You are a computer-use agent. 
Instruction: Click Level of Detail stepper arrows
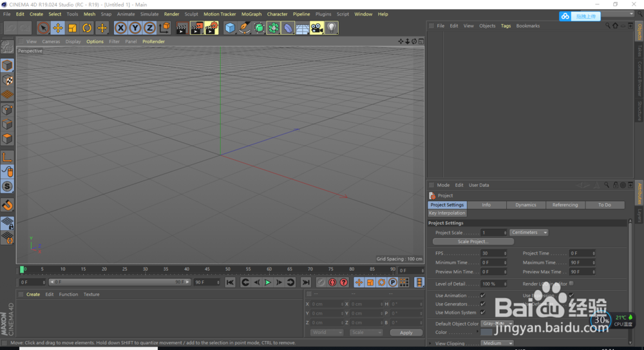[x=505, y=284]
